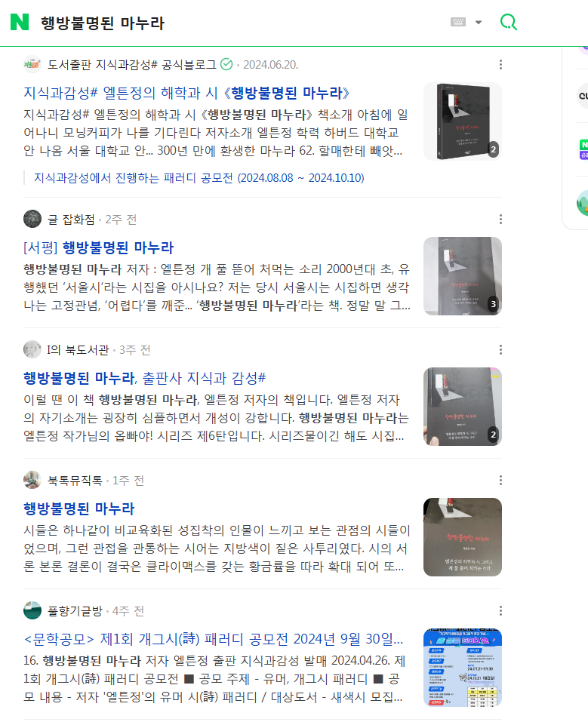Click the contest poster thumbnail in 풀향기글방 post
The image size is (588, 722).
pos(463,667)
